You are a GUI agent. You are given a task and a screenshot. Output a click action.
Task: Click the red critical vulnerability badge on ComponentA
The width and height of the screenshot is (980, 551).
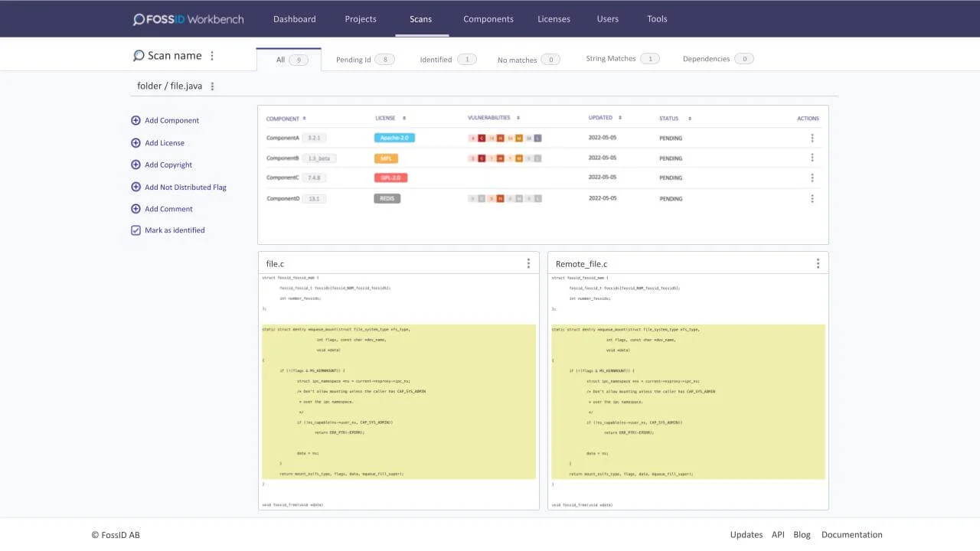pos(482,138)
